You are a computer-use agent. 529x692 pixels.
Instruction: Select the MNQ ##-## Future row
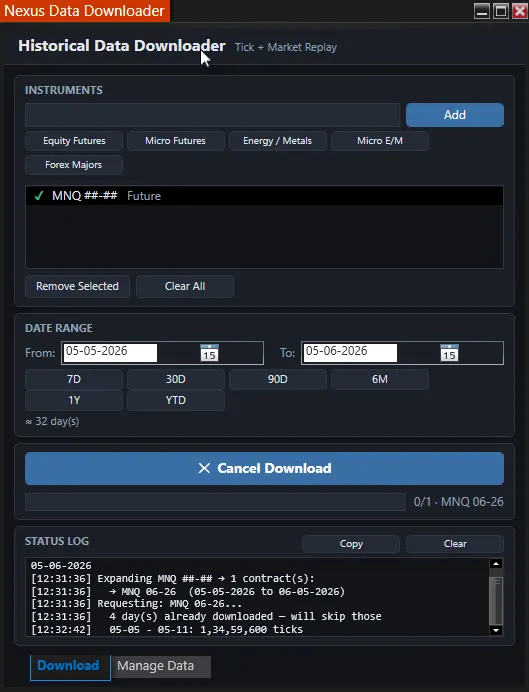[264, 196]
